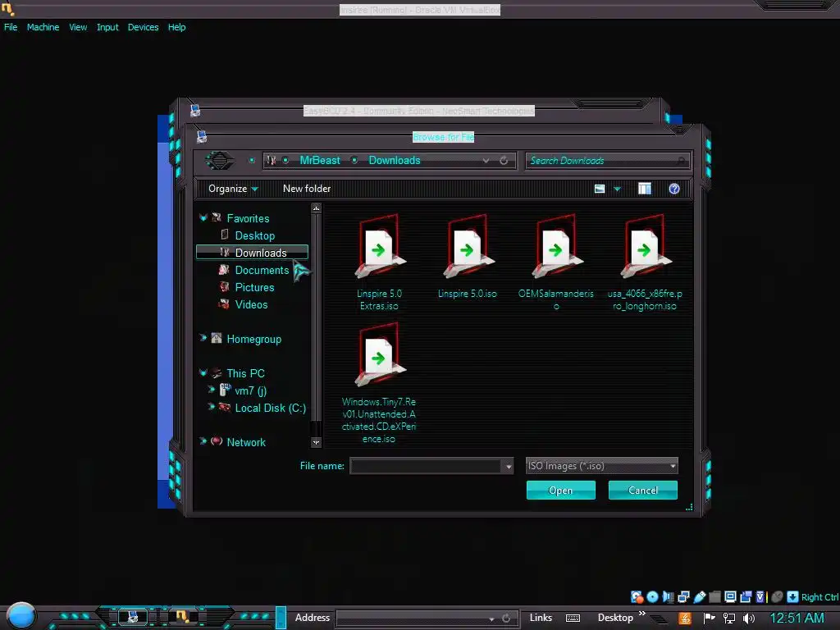
Task: Create a New folder
Action: tap(307, 189)
